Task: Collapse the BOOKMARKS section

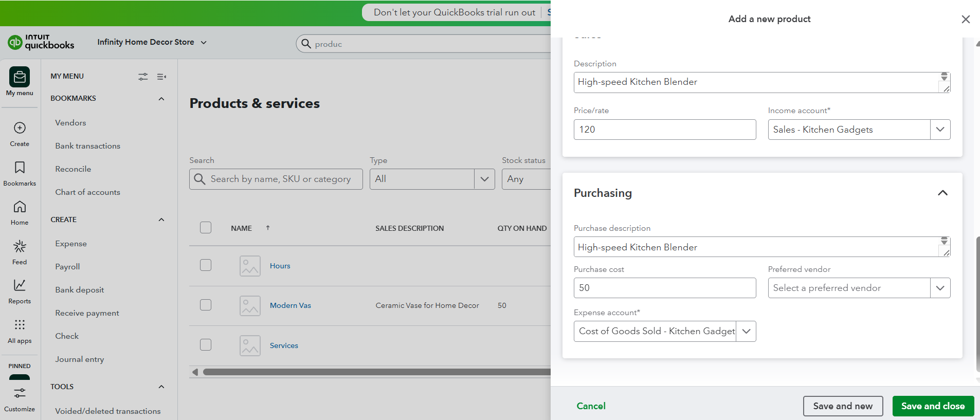Action: tap(161, 99)
